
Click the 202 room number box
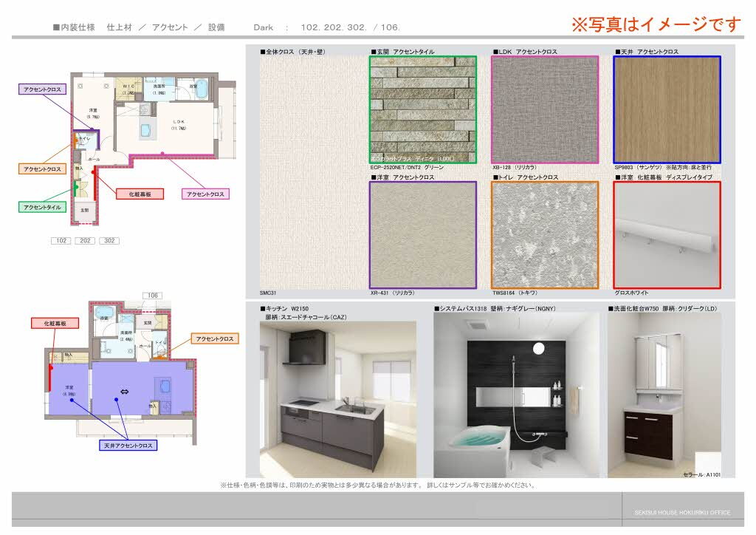pos(85,241)
